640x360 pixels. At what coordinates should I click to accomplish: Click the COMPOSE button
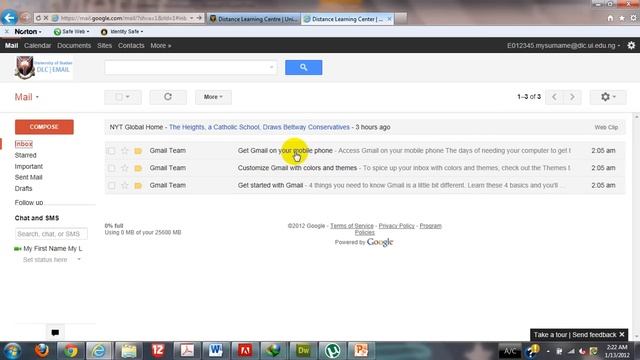(44, 127)
